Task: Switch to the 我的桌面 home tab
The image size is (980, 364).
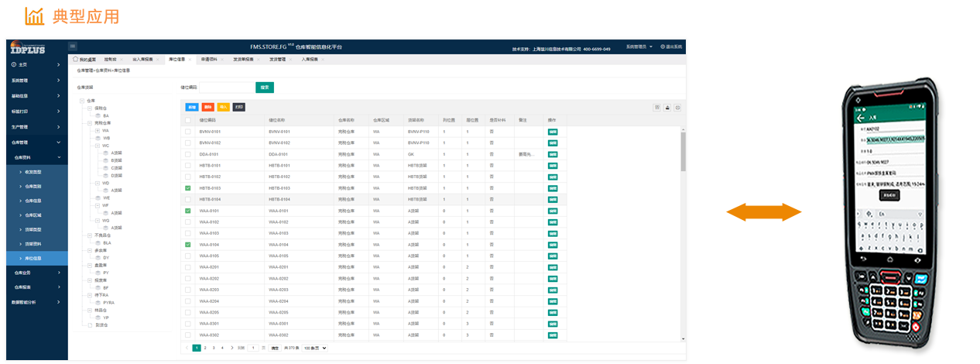Action: click(84, 59)
